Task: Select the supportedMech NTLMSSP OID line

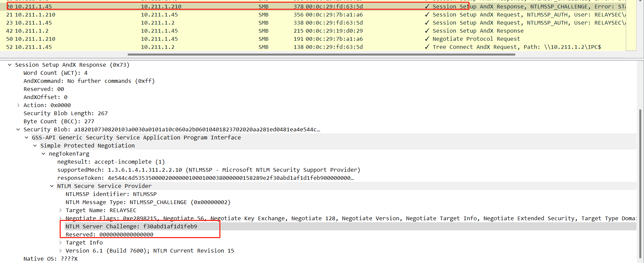Action: click(209, 170)
